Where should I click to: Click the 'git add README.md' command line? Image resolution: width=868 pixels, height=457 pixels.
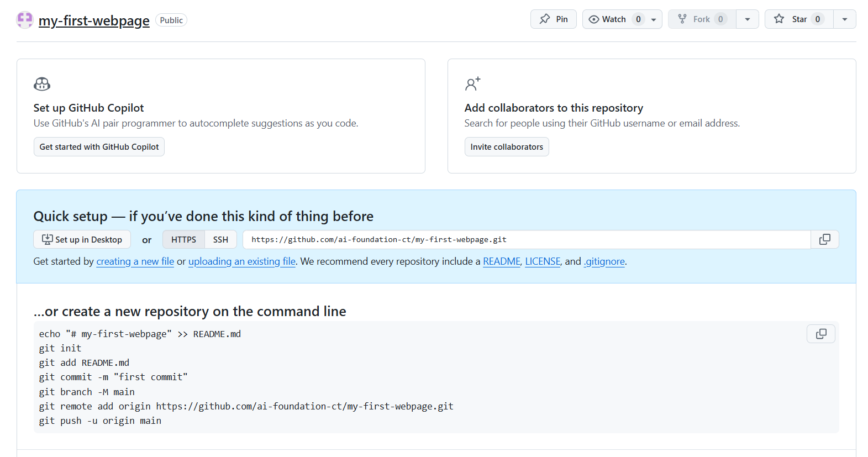84,363
